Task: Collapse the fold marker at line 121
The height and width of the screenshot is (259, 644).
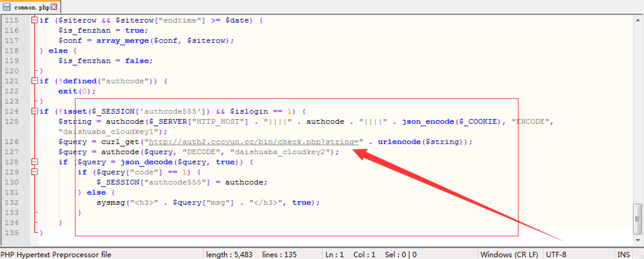Action: pos(35,81)
